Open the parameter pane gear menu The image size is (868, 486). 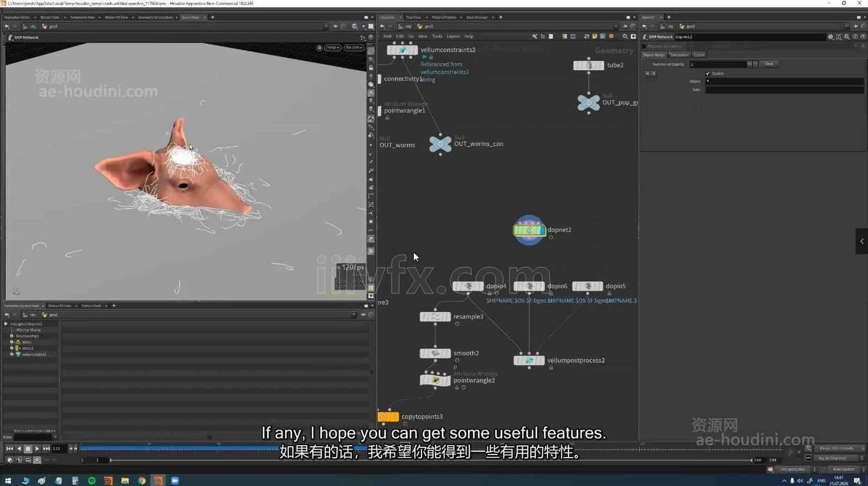click(830, 37)
